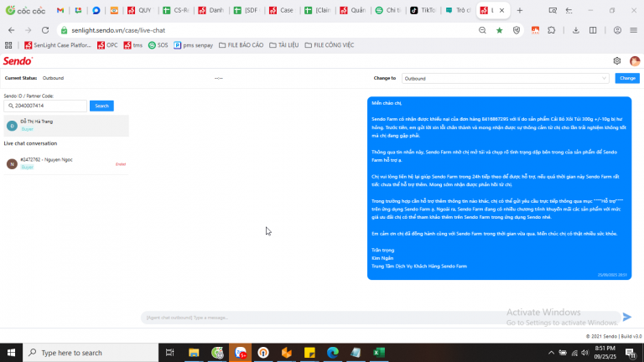Open the SOS bookmark
The image size is (644, 362).
point(158,45)
